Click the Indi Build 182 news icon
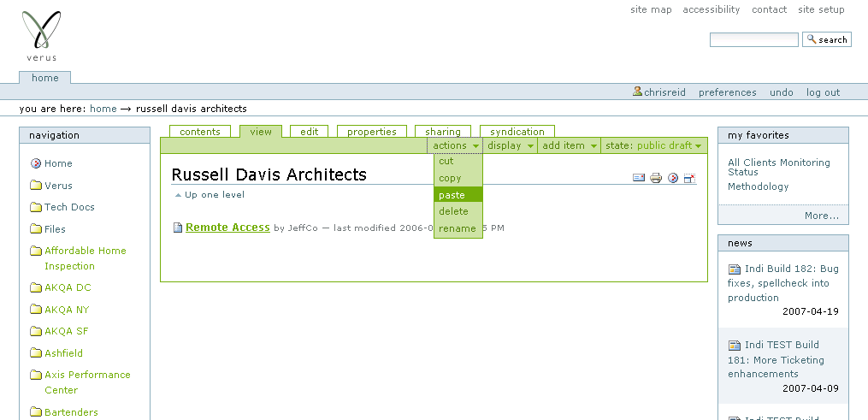Screen dimensions: 868x420 tap(734, 269)
